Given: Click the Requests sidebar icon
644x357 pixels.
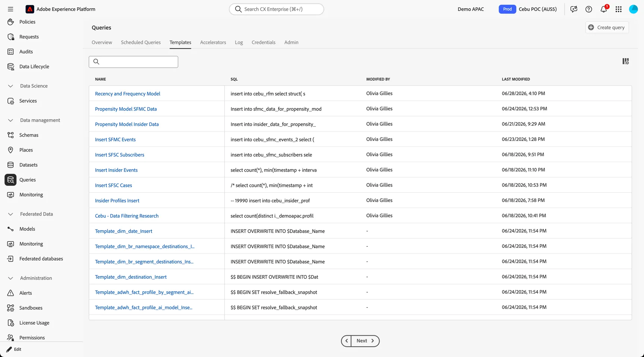Looking at the screenshot, I should 10,37.
